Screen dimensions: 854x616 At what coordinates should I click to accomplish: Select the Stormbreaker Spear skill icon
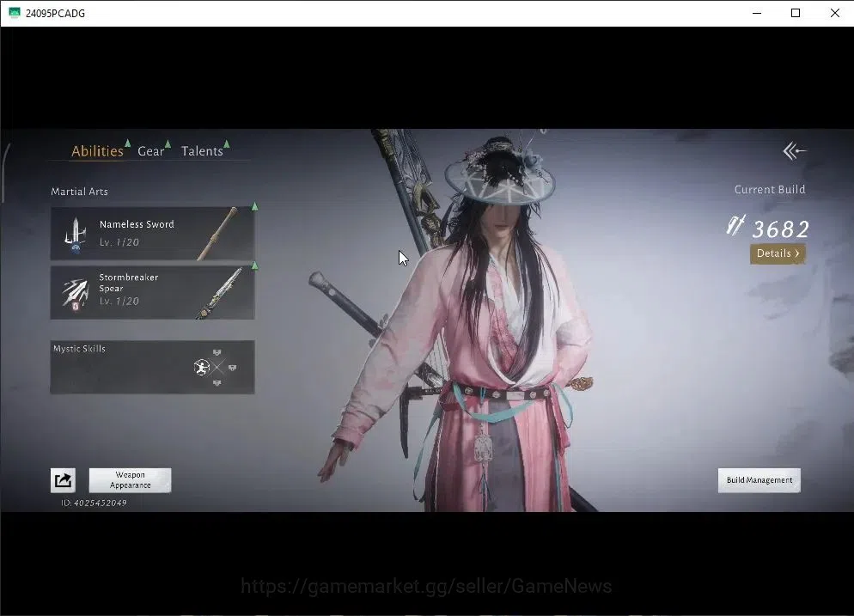tap(76, 294)
